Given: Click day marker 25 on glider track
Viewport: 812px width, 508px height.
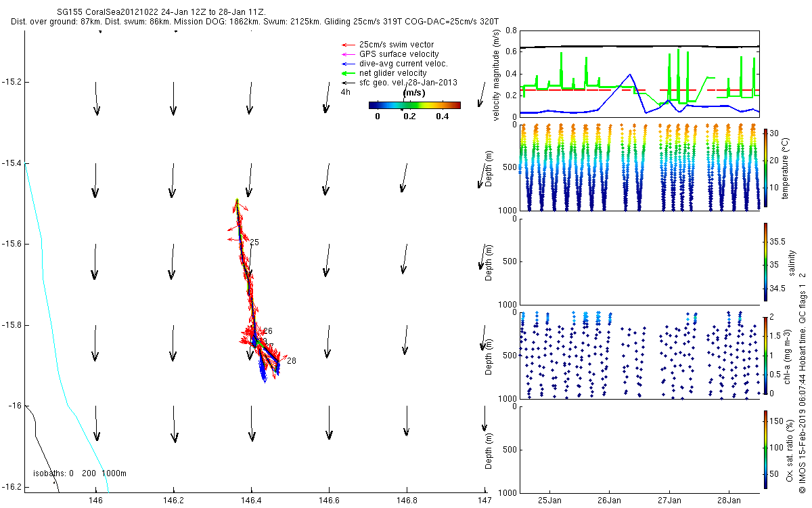Looking at the screenshot, I should [x=254, y=242].
